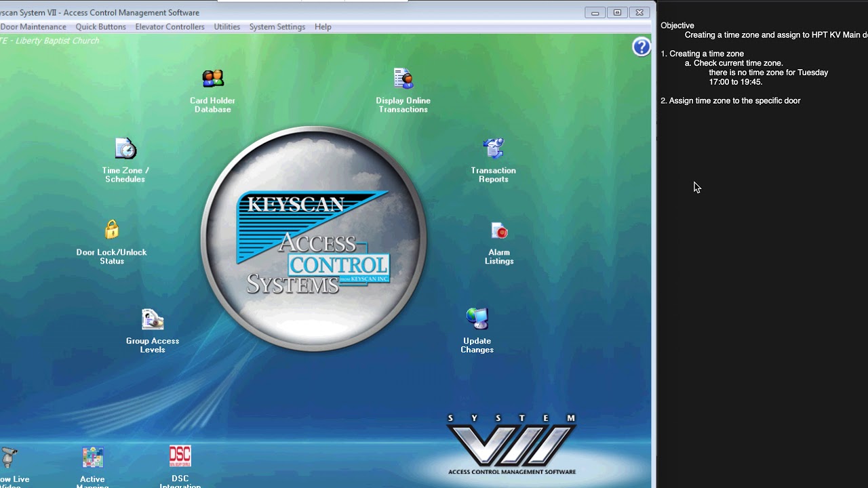The image size is (868, 488).
Task: Click 'a. Check current time zone.' note line
Action: (734, 63)
